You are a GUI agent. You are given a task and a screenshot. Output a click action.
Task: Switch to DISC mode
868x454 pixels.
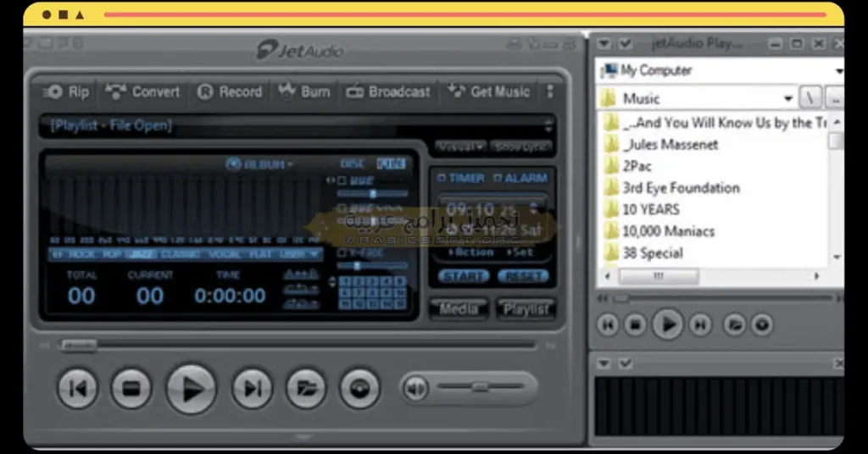coord(352,163)
